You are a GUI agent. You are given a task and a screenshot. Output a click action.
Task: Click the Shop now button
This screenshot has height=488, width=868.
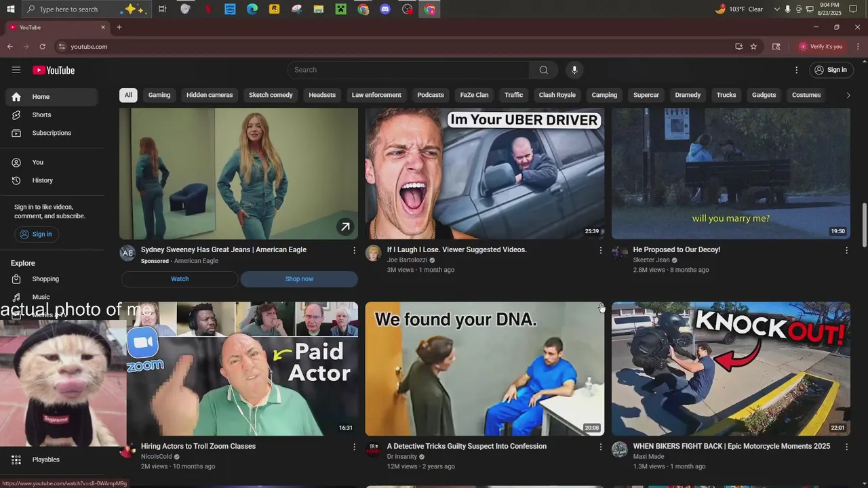(299, 279)
